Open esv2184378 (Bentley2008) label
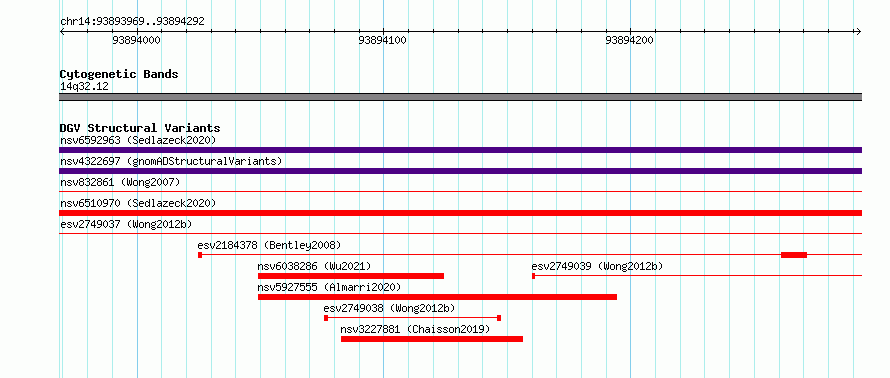Viewport: 890px width, 378px height. (269, 245)
